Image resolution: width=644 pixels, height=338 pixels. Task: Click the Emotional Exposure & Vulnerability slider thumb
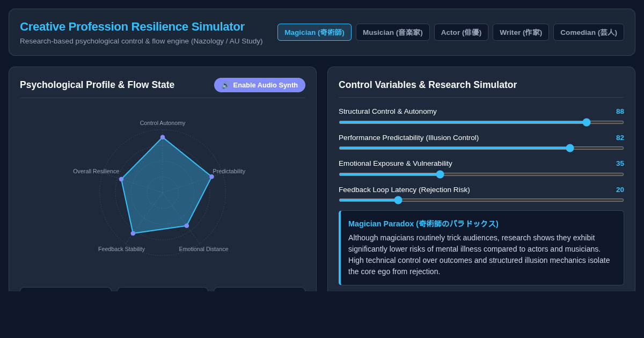[440, 174]
